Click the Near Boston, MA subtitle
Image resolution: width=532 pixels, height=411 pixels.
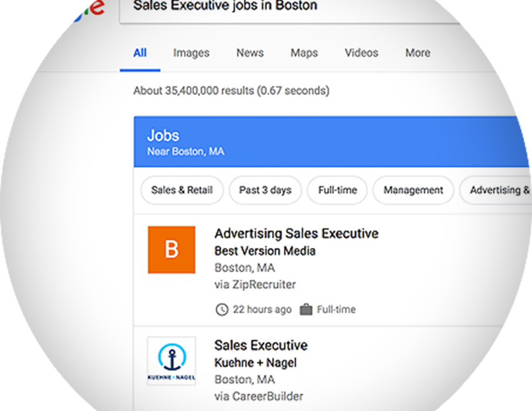(x=186, y=151)
